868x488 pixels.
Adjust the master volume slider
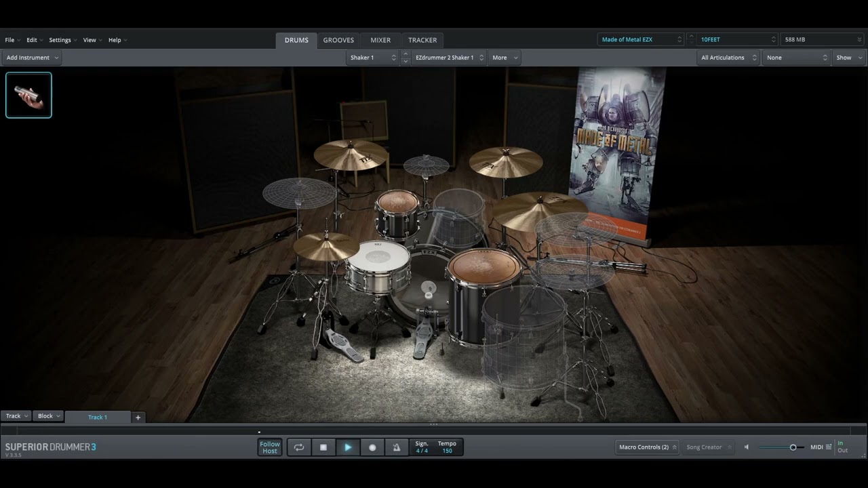point(781,447)
